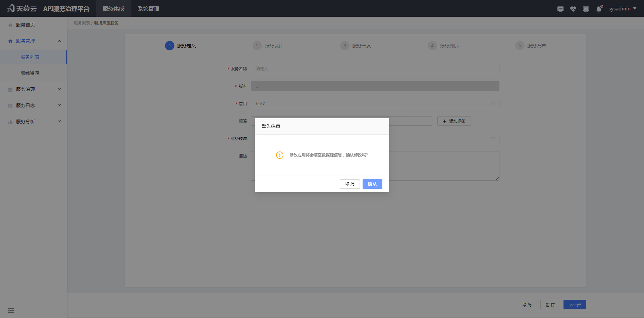This screenshot has width=644, height=318.
Task: Open the 后端资源 sidebar entry
Action: tap(31, 73)
